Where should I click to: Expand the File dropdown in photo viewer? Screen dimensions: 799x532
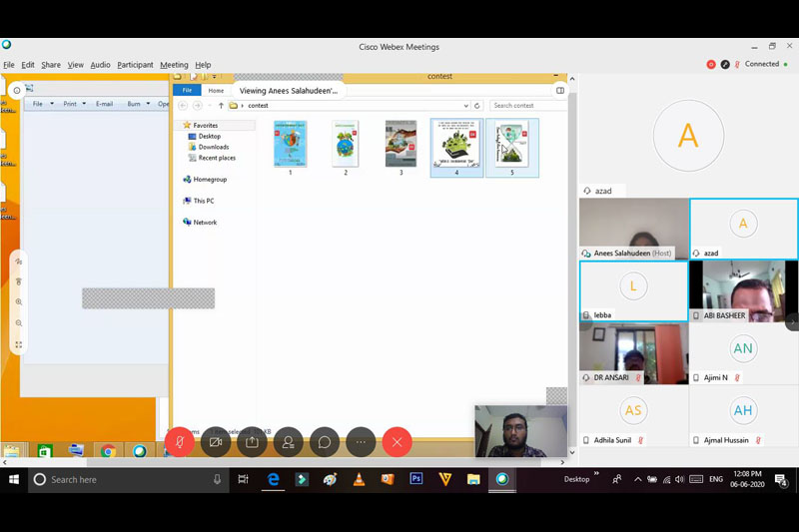(42, 104)
